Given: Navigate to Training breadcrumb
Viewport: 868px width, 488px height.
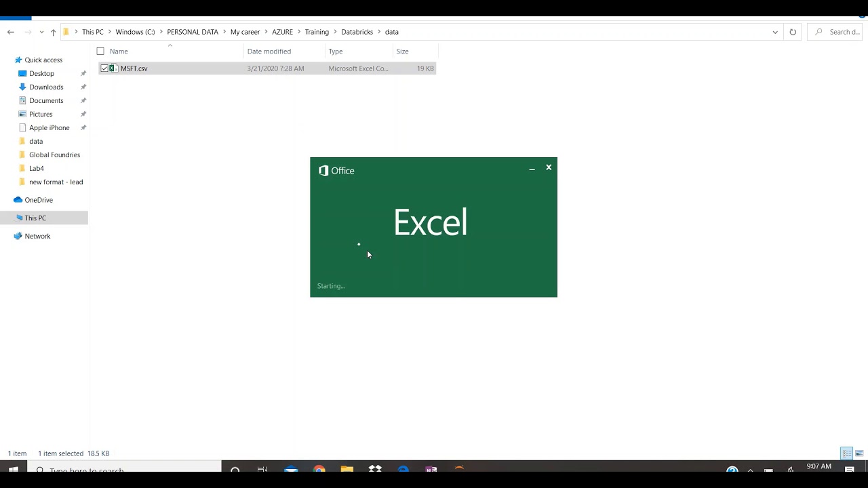Looking at the screenshot, I should pyautogui.click(x=317, y=32).
